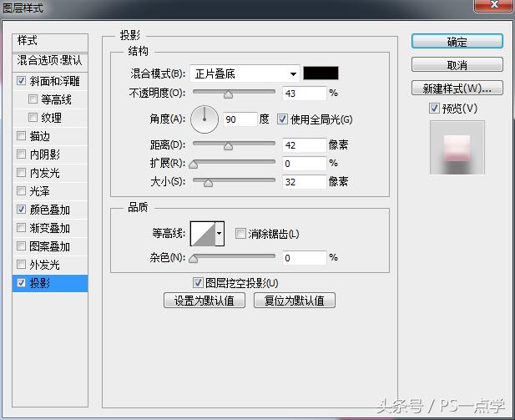515x420 pixels.
Task: Toggle 使用全局光 checkbox
Action: point(282,119)
